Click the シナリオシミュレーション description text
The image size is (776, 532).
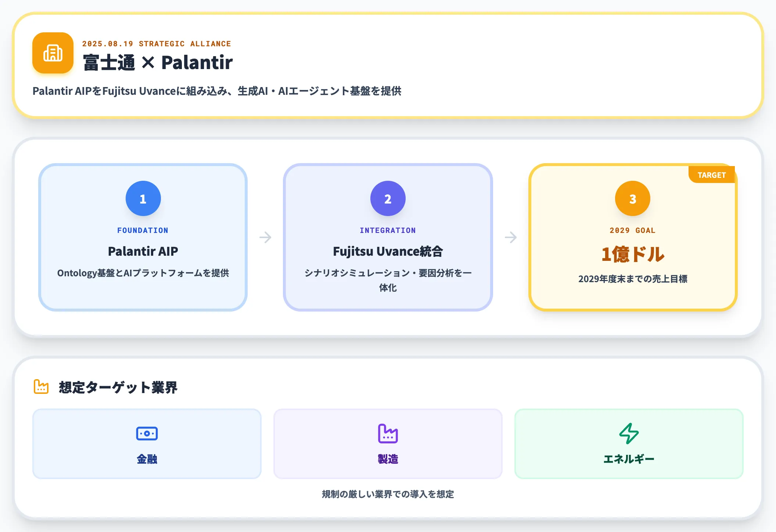click(x=388, y=280)
